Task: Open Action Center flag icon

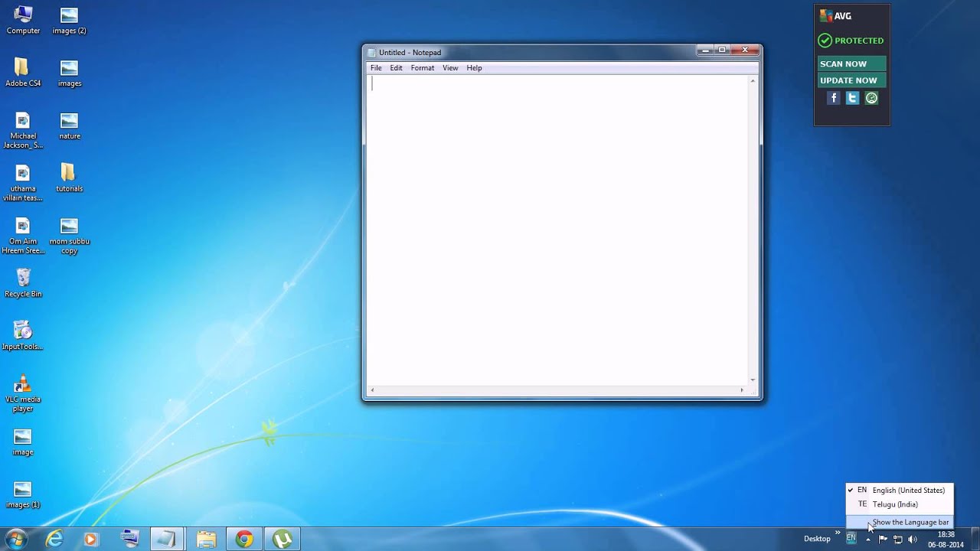Action: (x=883, y=539)
